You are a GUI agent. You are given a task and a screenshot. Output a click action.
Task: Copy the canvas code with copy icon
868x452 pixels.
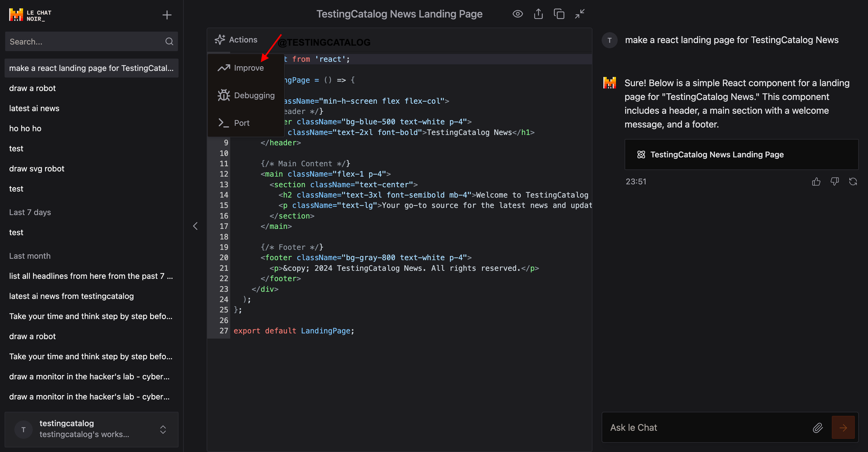pyautogui.click(x=559, y=14)
